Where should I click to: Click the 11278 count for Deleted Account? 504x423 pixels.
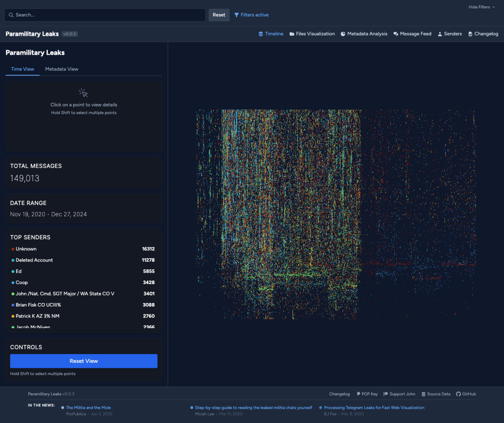148,260
